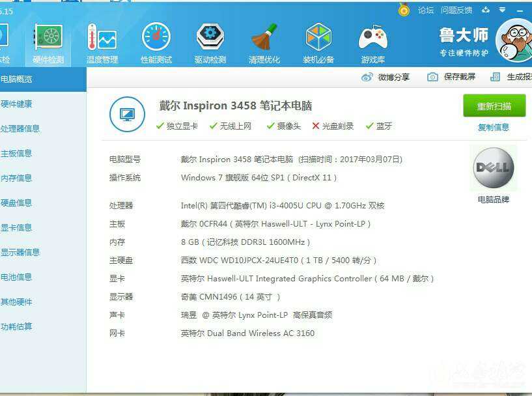Open 电池信息 from the sidebar
The height and width of the screenshot is (396, 532).
click(x=16, y=277)
